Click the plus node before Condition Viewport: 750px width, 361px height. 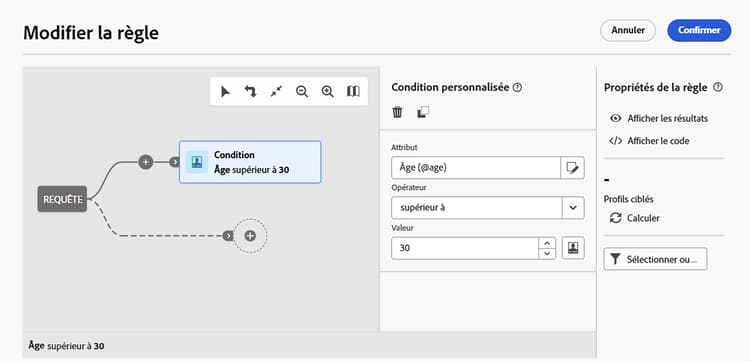145,162
